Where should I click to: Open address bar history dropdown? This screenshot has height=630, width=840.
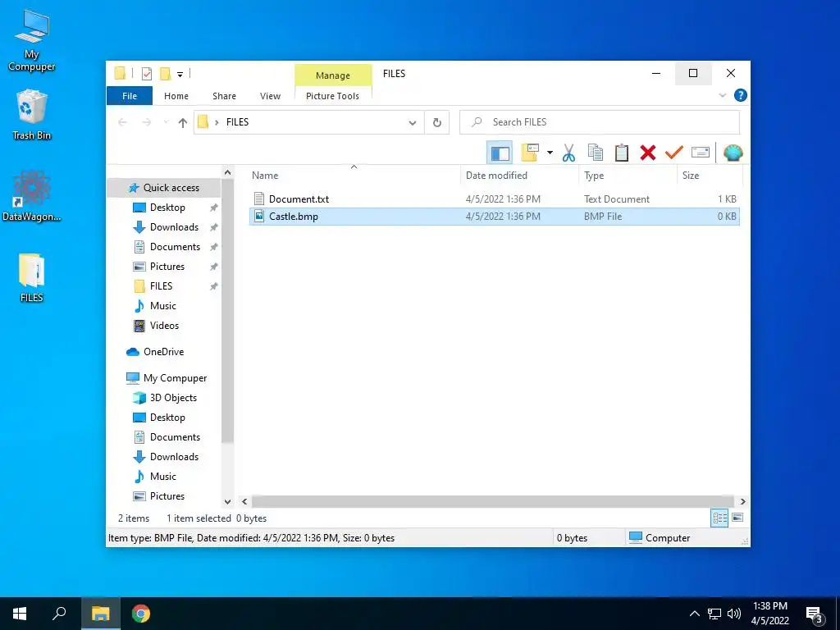413,123
